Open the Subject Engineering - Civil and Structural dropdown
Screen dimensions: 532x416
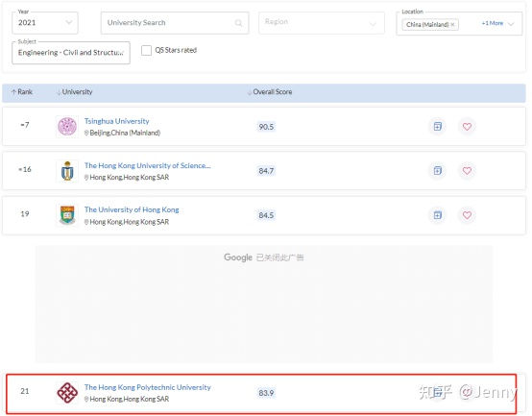click(x=71, y=53)
